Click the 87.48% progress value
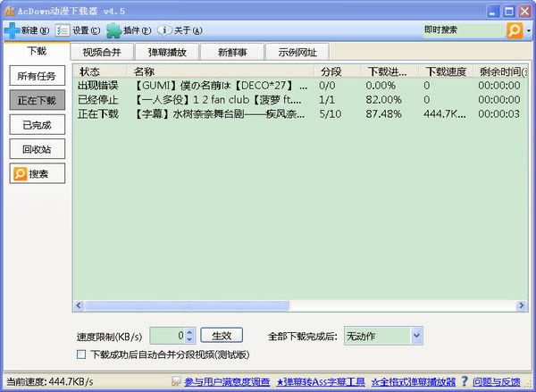 383,113
